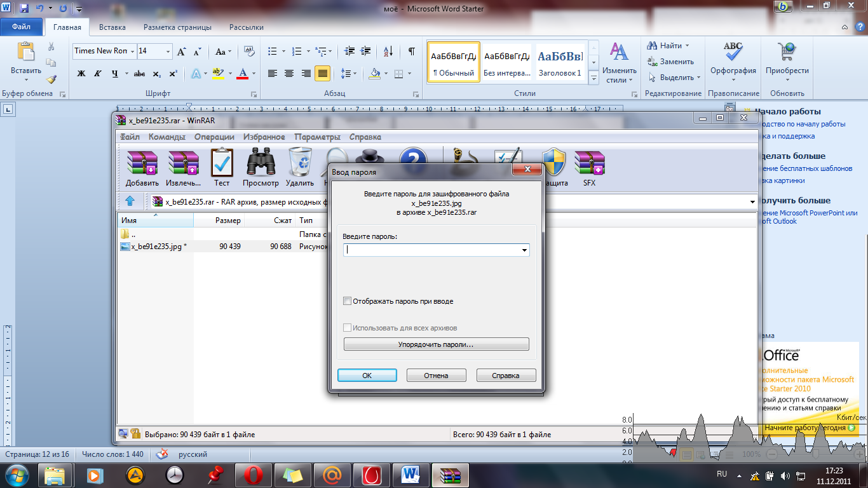Open font size dropdown showing 14
868x488 pixels.
tap(168, 51)
